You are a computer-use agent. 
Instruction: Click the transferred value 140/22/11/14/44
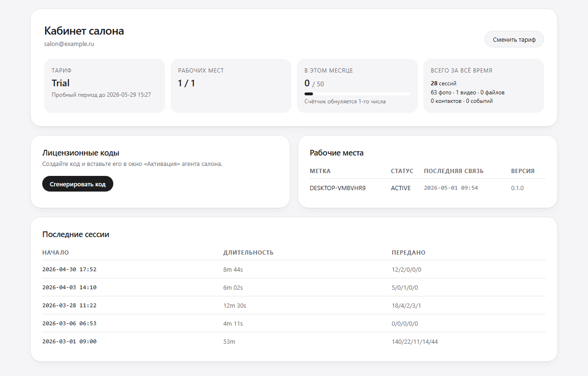(415, 341)
